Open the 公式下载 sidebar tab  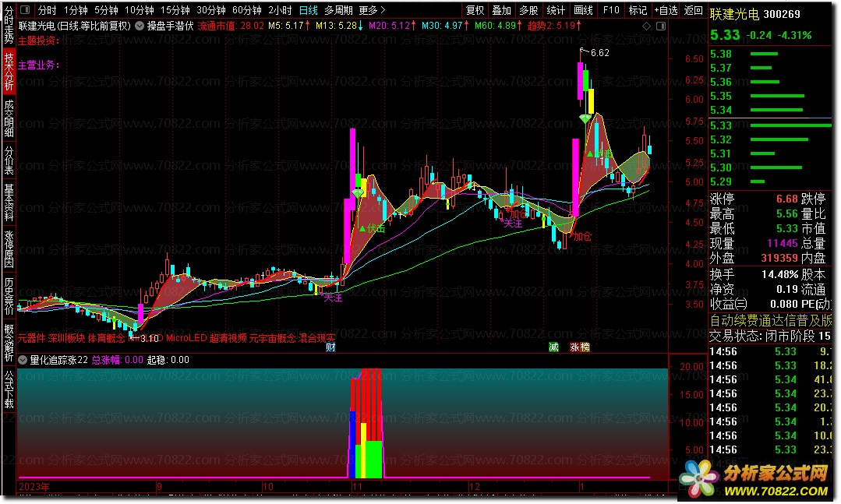point(9,389)
